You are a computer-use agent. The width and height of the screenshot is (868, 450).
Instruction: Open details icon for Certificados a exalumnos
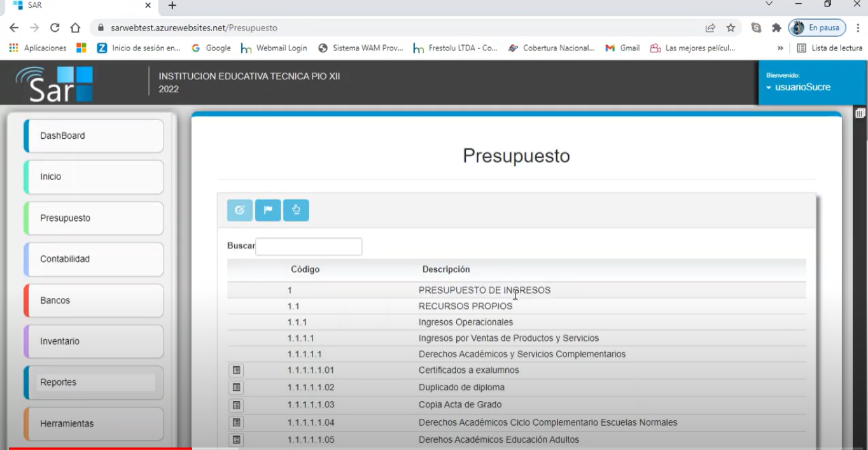click(x=236, y=370)
